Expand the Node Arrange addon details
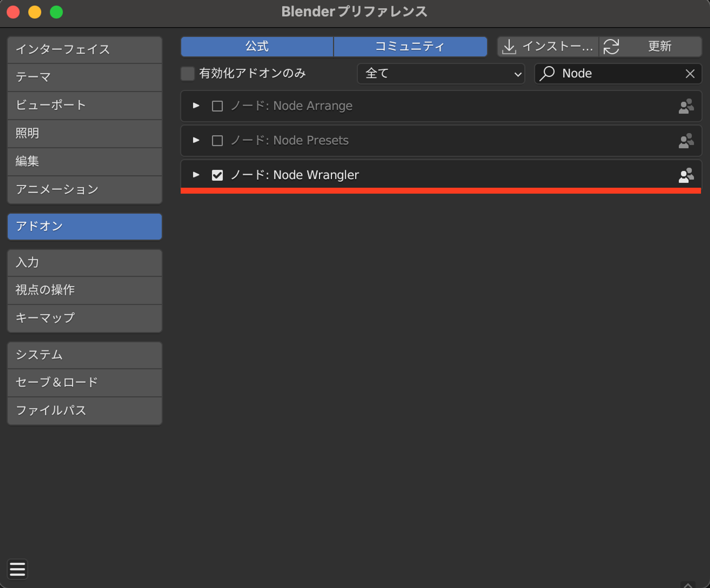This screenshot has width=710, height=588. point(196,105)
